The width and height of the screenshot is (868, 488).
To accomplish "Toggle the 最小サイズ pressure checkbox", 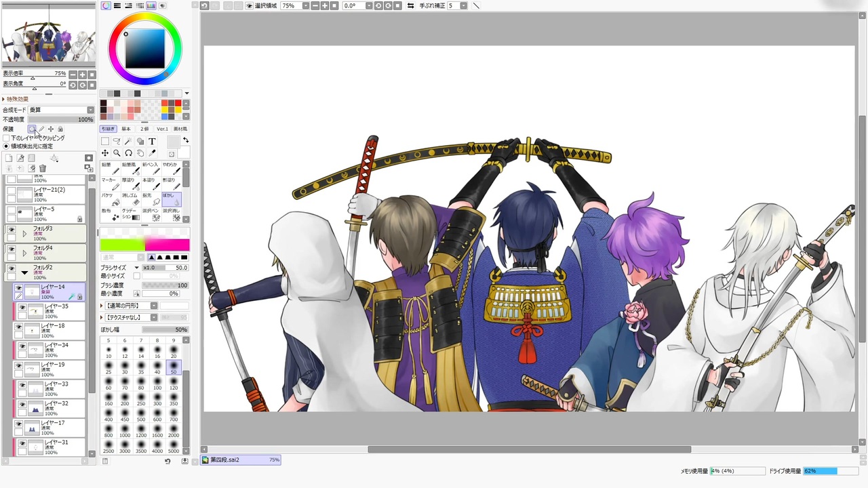I will coord(136,277).
